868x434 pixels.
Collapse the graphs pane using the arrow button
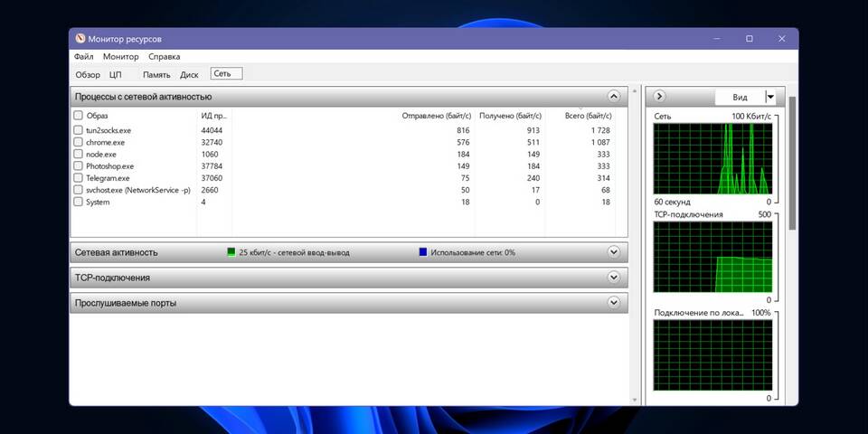[659, 96]
